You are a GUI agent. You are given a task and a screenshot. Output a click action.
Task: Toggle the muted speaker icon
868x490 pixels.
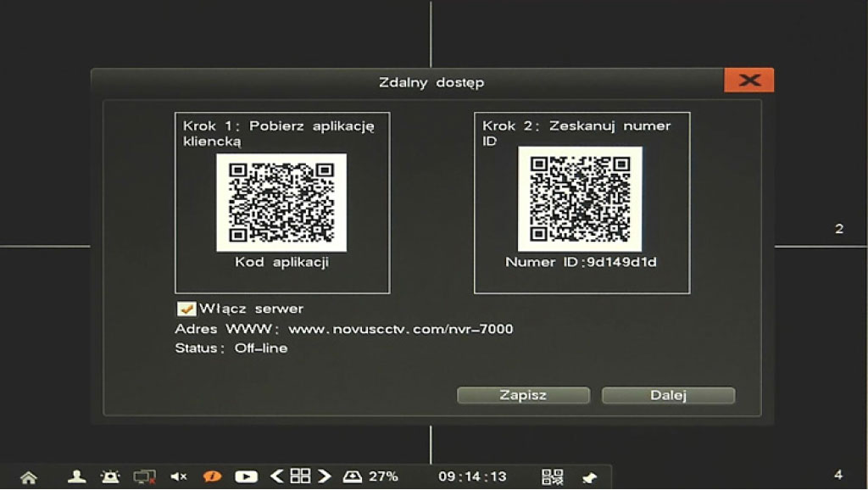pos(178,476)
